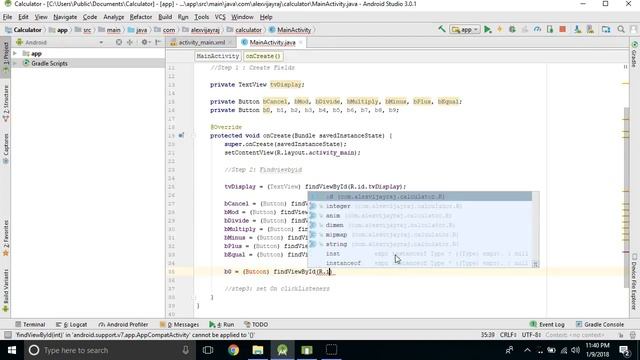This screenshot has width=640, height=360.
Task: Open the Terminal tool window
Action: tap(30, 324)
